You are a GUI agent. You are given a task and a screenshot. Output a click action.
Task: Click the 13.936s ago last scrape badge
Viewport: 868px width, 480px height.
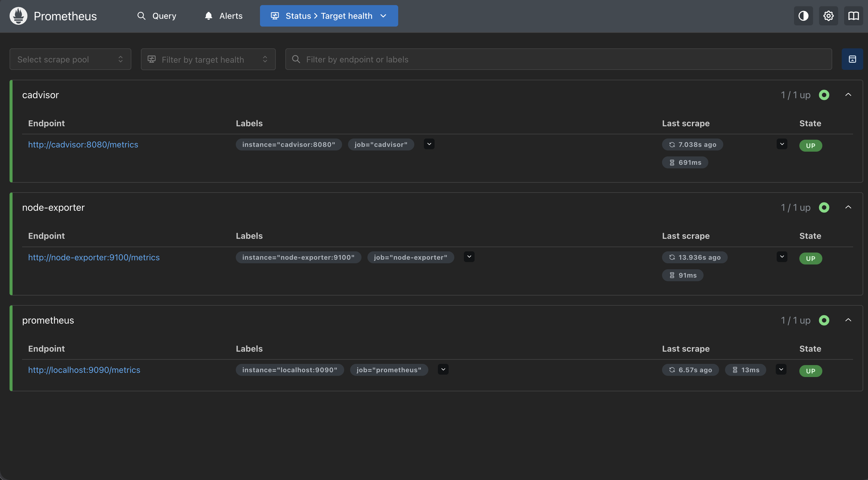click(695, 258)
